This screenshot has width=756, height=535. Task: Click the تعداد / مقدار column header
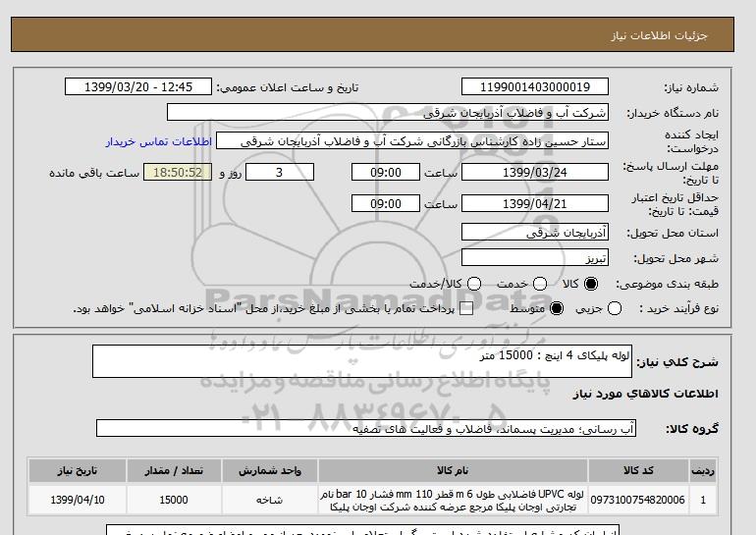(x=174, y=470)
